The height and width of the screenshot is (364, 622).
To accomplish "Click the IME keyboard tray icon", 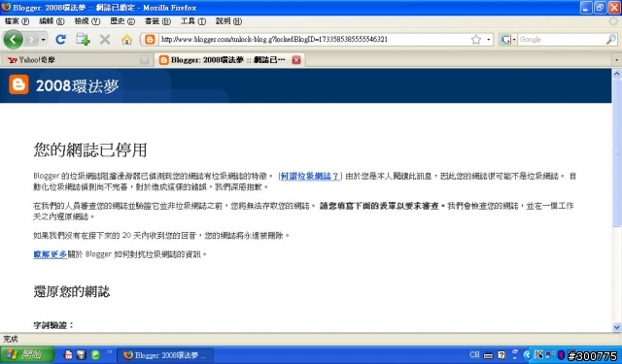I will 488,355.
